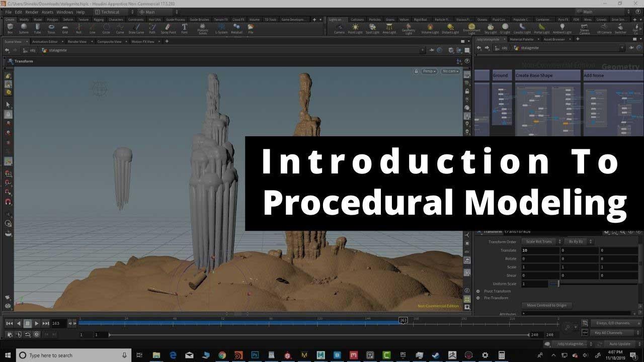Image resolution: width=644 pixels, height=362 pixels.
Task: Add a Torus from the shelf
Action: click(51, 28)
